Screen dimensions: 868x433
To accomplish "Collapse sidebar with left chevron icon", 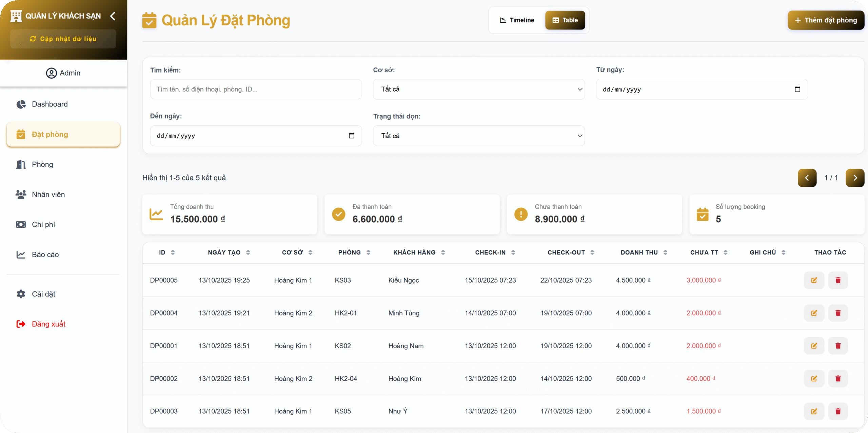I will pos(113,16).
